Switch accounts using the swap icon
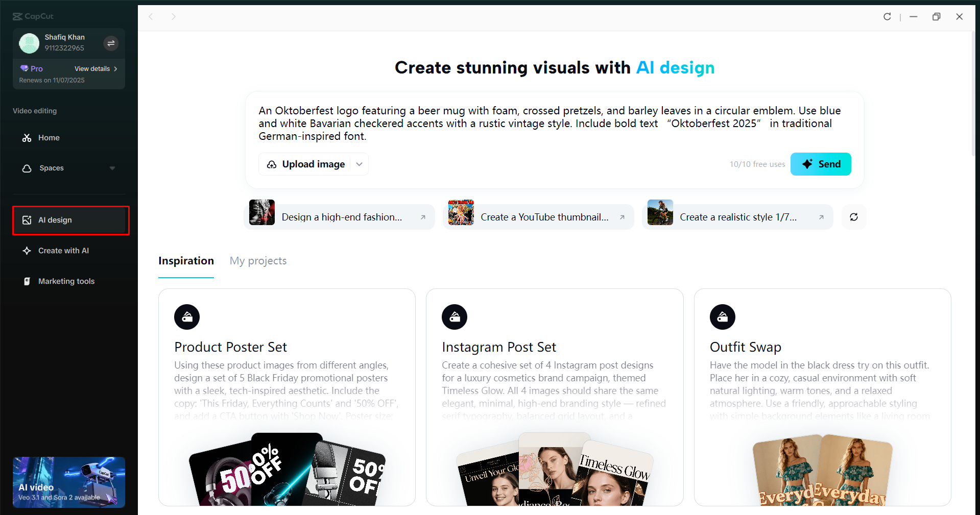 click(x=111, y=43)
